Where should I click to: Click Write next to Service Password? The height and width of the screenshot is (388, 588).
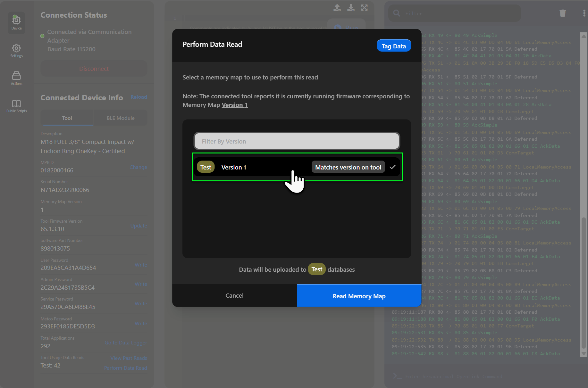141,304
